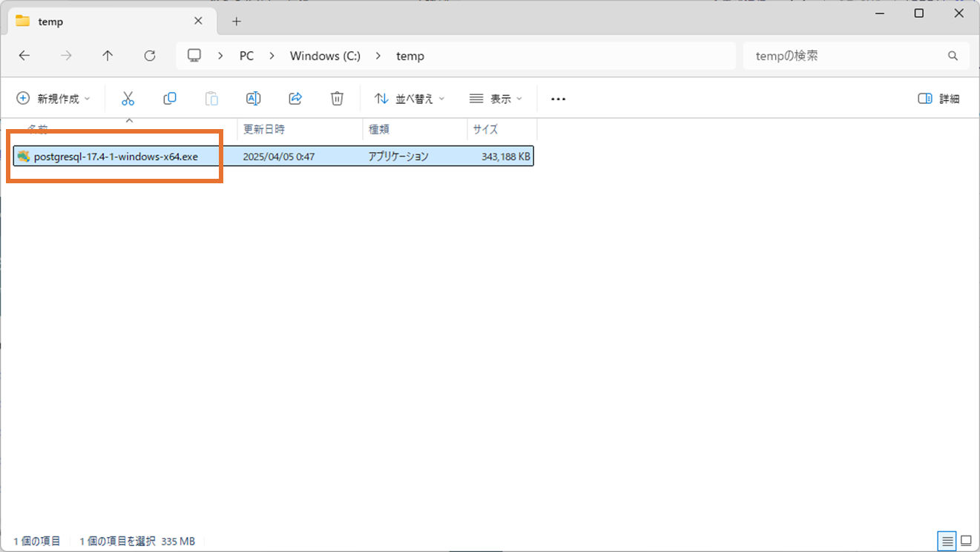
Task: Click the Copy icon in toolbar
Action: (170, 99)
